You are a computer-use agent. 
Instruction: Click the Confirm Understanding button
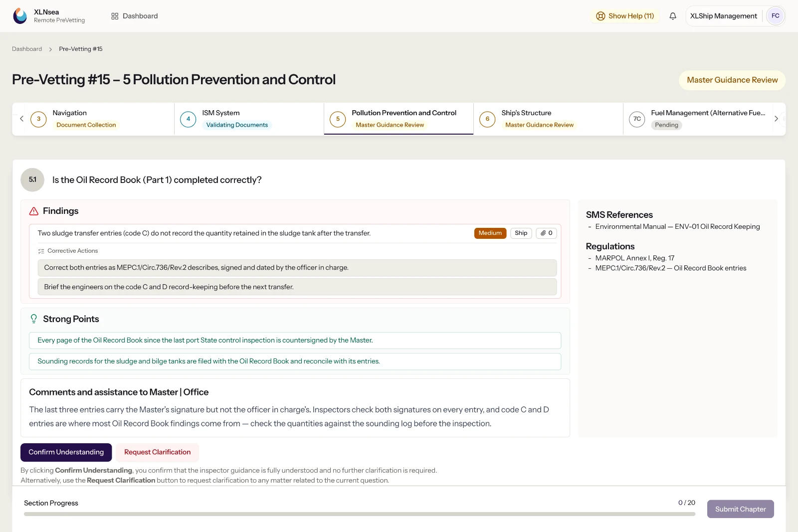click(66, 453)
